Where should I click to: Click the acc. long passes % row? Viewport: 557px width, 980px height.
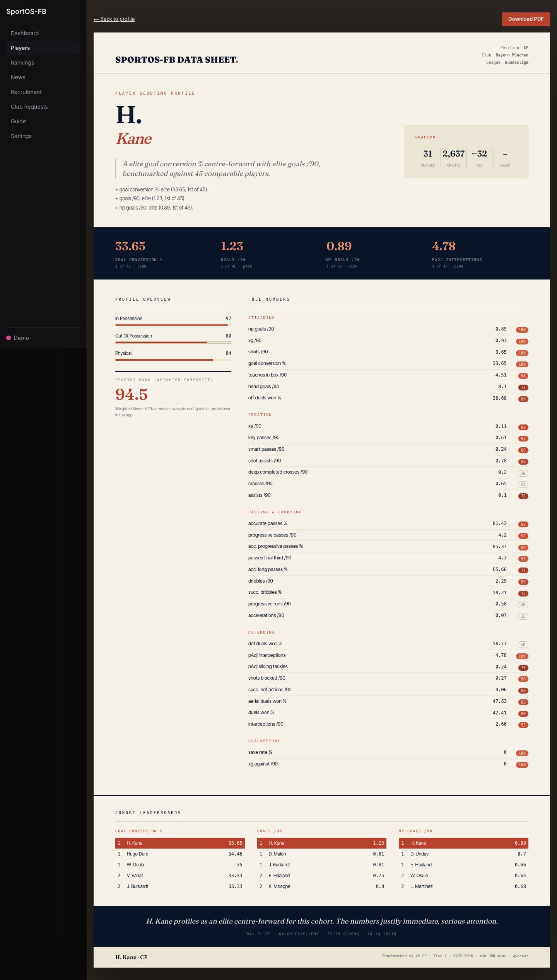tap(388, 569)
